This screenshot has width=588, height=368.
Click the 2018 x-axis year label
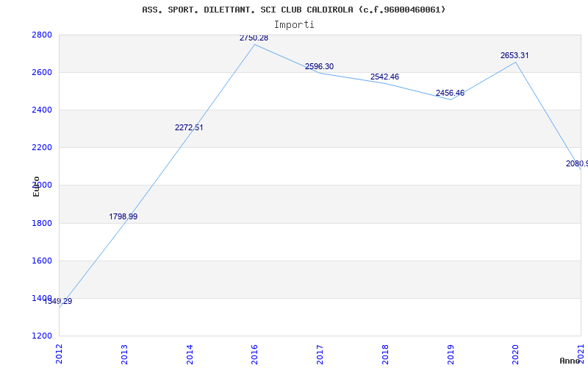(x=385, y=354)
